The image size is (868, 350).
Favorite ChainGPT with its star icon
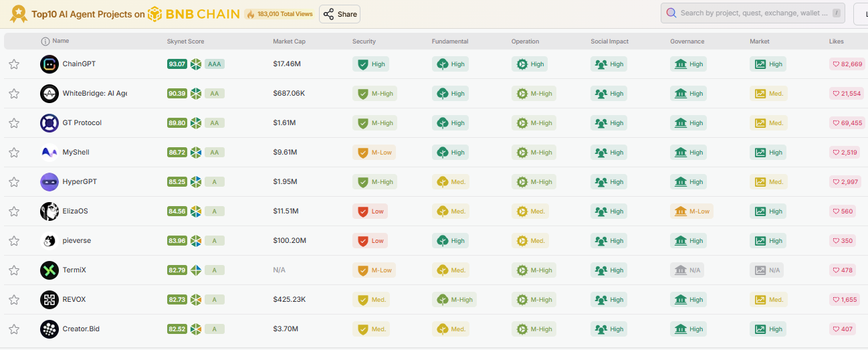(x=13, y=64)
